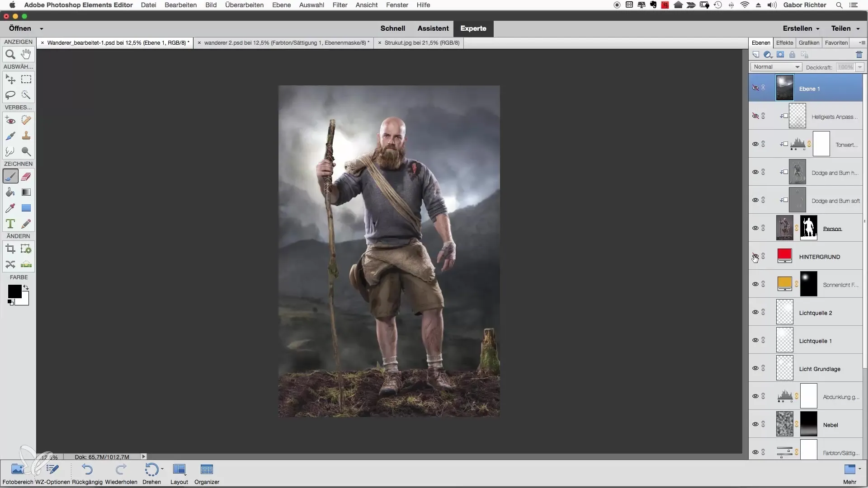868x488 pixels.
Task: Select the Hand tool
Action: point(26,54)
